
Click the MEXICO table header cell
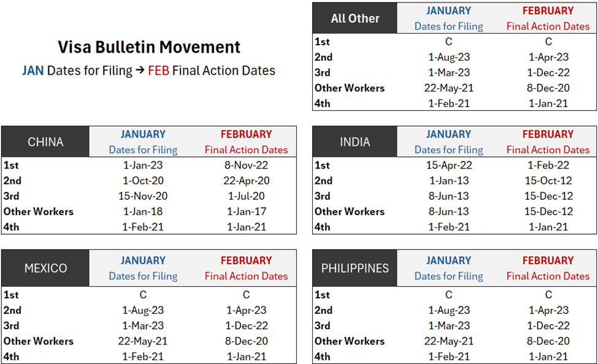(45, 268)
